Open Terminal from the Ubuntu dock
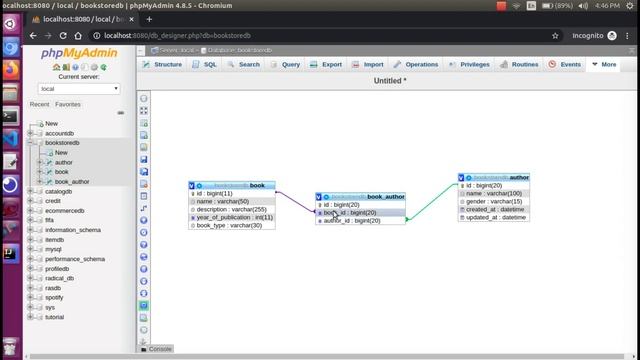Image resolution: width=640 pixels, height=360 pixels. (11, 116)
